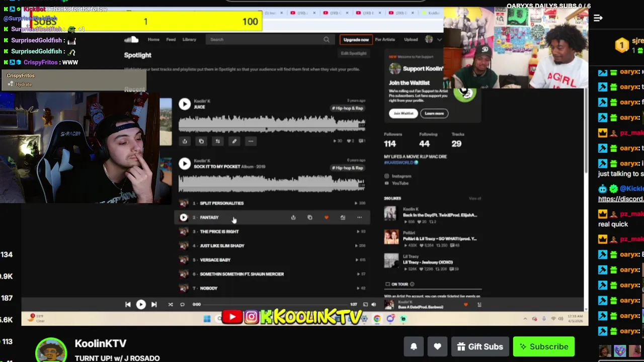Play the FANTASY track row button
Viewport: 644px width, 362px height.
tap(183, 217)
